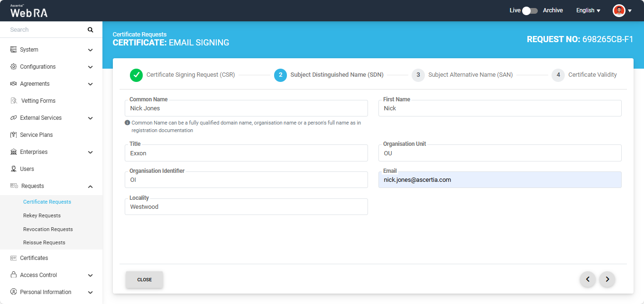
Task: Click the Common Name info icon
Action: 127,123
